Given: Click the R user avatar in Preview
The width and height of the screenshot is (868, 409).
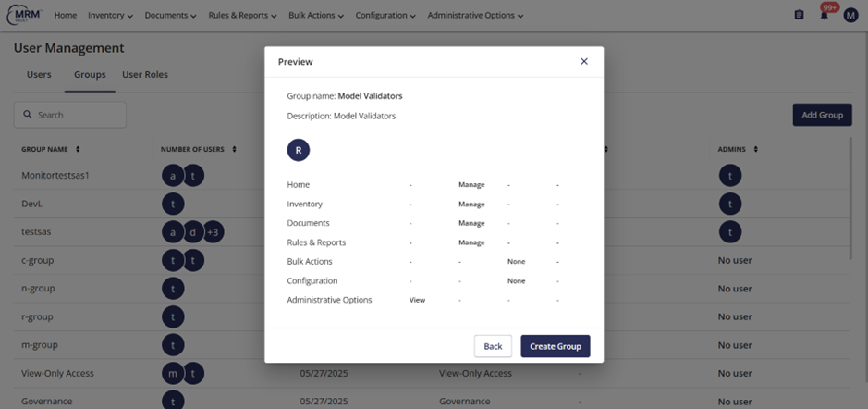Looking at the screenshot, I should [x=299, y=149].
